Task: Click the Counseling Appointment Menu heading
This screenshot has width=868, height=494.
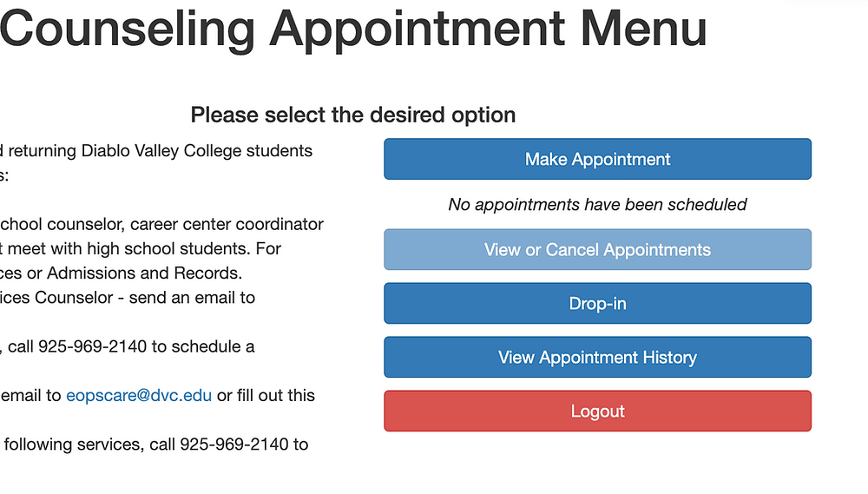Action: tap(353, 28)
